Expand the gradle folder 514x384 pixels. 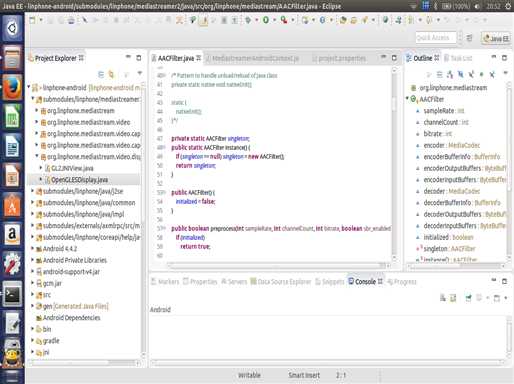click(x=32, y=340)
